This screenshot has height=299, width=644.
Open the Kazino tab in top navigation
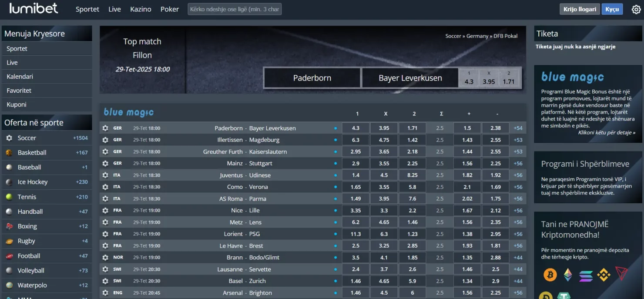pyautogui.click(x=141, y=9)
